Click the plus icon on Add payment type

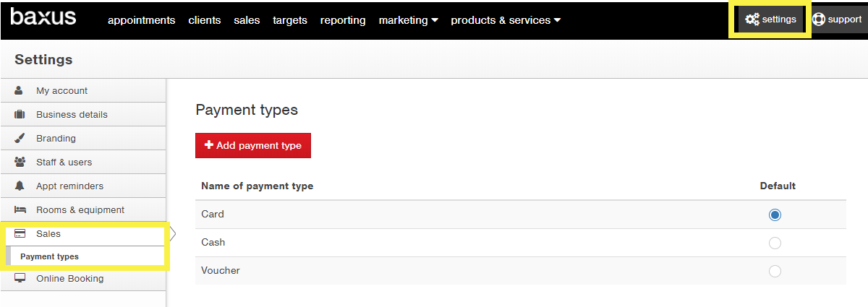(209, 145)
